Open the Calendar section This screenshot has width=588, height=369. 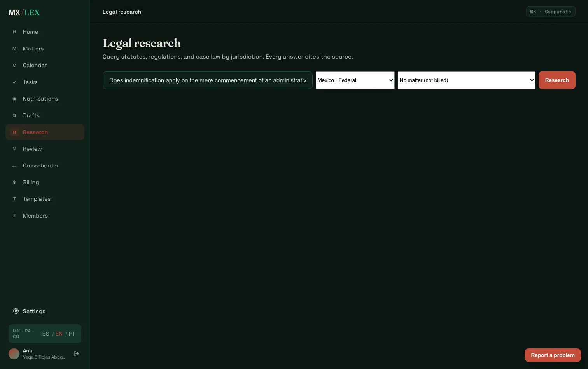pyautogui.click(x=45, y=65)
